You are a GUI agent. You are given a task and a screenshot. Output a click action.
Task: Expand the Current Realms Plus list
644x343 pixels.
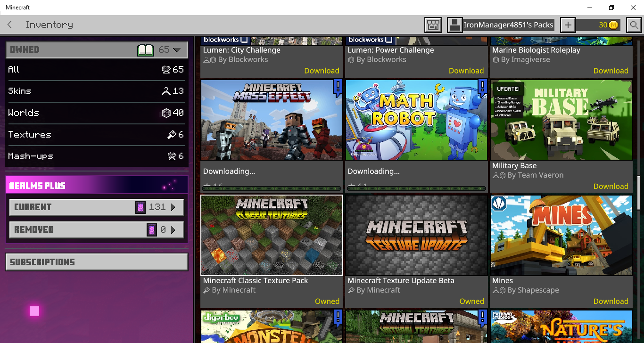173,207
